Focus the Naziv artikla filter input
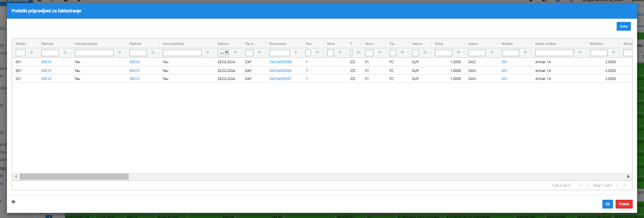Image resolution: width=644 pixels, height=218 pixels. tap(554, 53)
